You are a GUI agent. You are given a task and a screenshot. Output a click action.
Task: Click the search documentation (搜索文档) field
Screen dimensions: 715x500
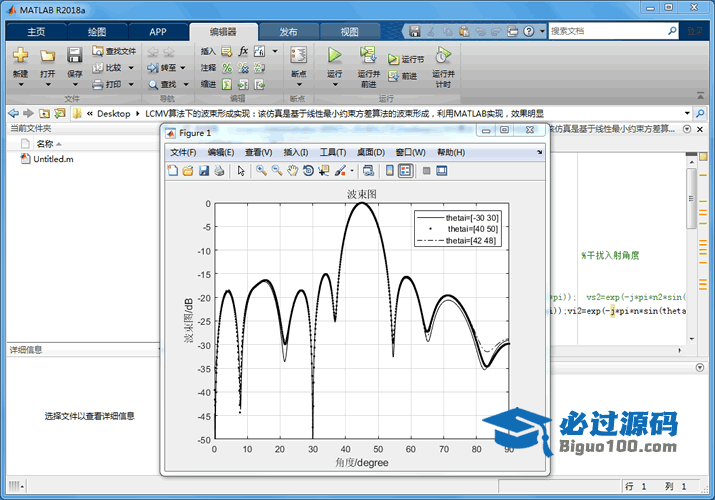click(608, 31)
